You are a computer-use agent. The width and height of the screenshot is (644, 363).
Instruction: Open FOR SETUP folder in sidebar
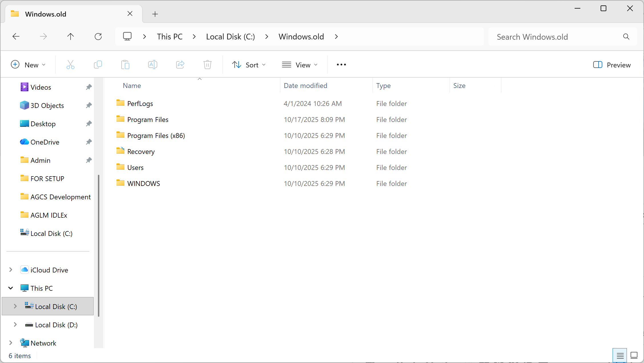[47, 179]
